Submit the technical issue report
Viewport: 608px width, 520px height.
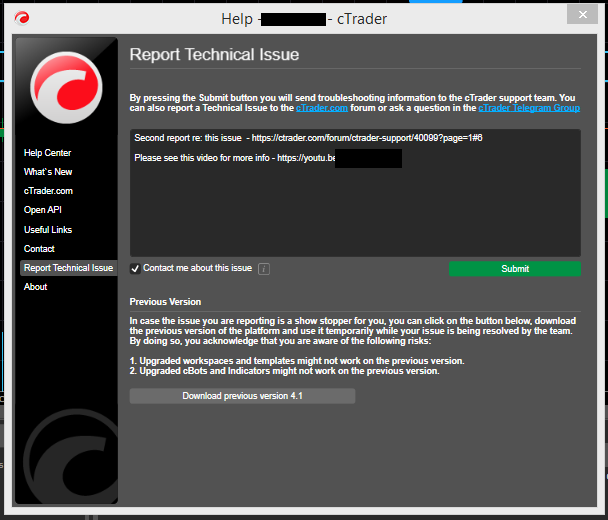515,269
